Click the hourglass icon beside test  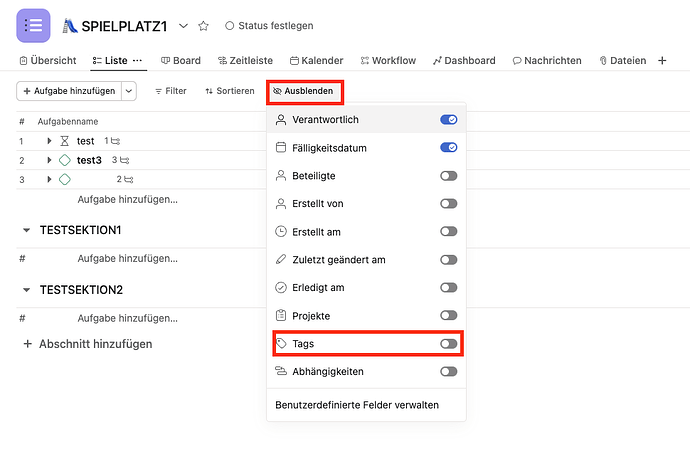(x=64, y=141)
